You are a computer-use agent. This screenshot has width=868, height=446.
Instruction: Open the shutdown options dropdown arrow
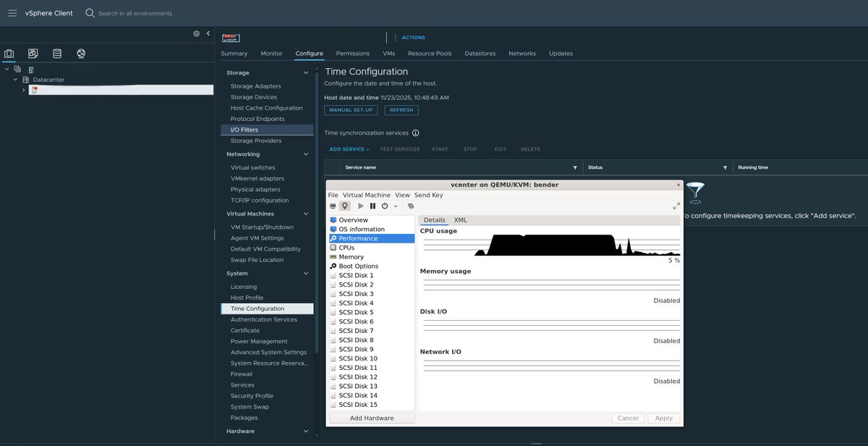(396, 206)
